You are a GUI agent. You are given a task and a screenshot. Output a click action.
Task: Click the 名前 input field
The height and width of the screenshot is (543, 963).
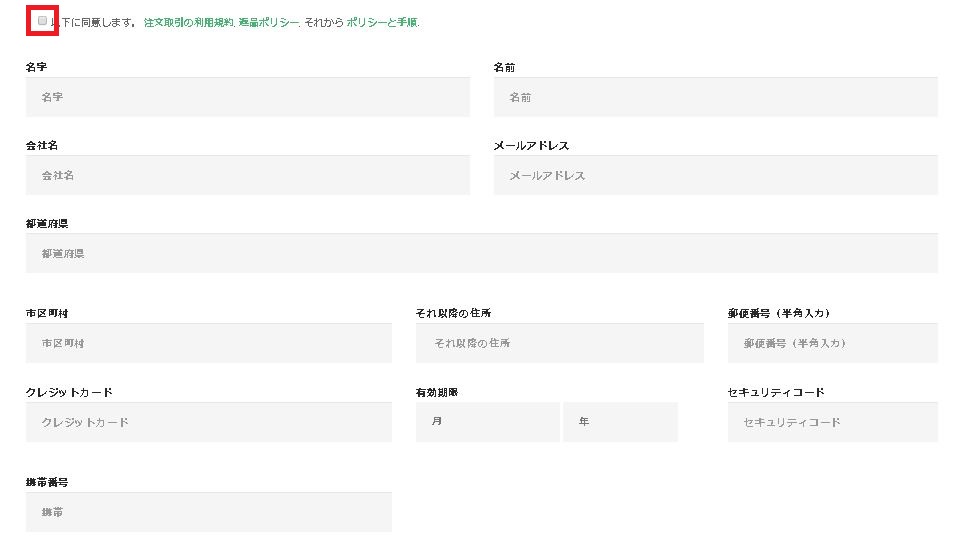tap(715, 98)
